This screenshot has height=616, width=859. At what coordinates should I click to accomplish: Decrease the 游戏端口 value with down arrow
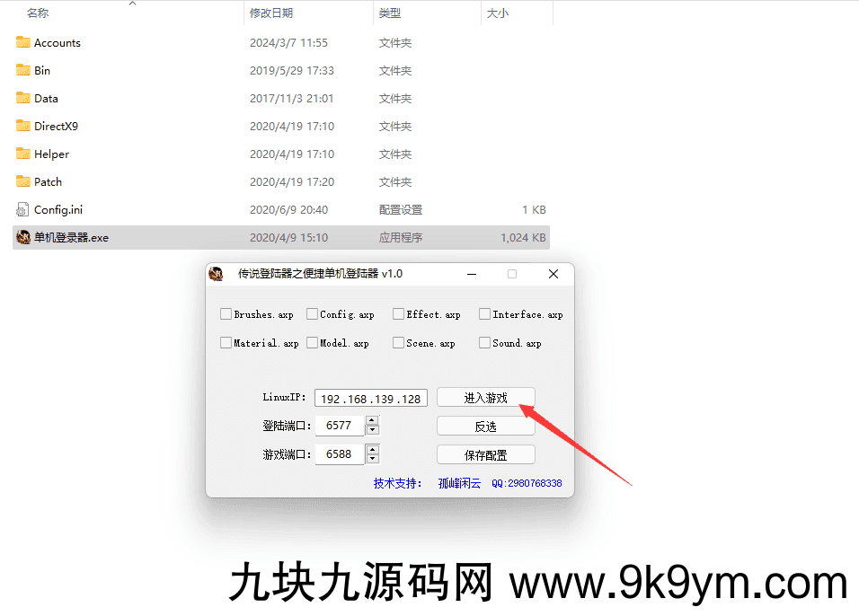pyautogui.click(x=372, y=459)
